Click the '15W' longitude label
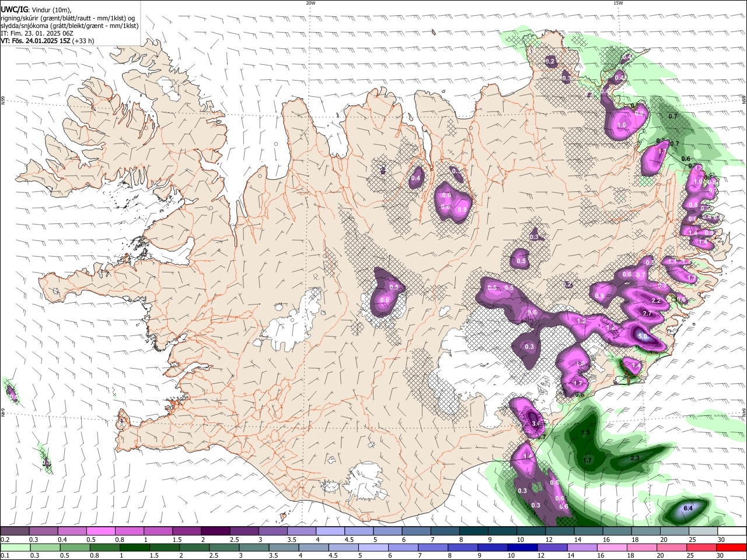Screen dimensions: 747x560 618,3
